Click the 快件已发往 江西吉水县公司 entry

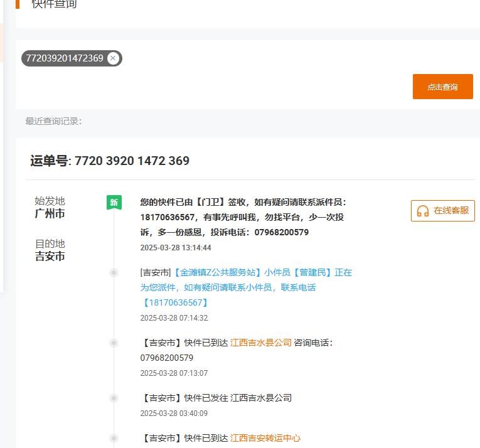pos(216,398)
